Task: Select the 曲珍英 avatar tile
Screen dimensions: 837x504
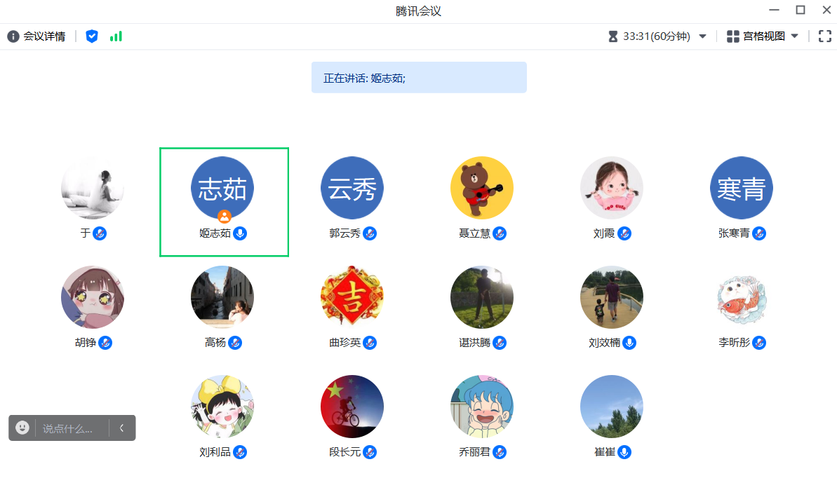Action: 351,297
